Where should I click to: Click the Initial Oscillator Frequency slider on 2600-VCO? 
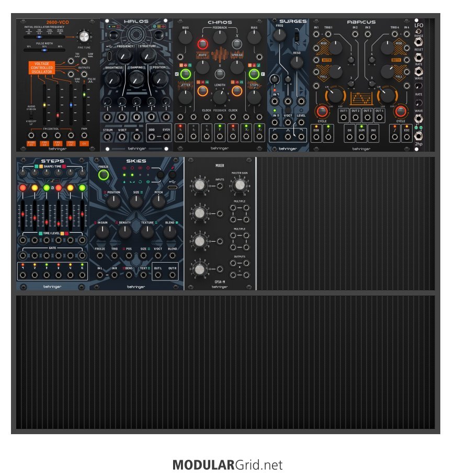[x=44, y=37]
